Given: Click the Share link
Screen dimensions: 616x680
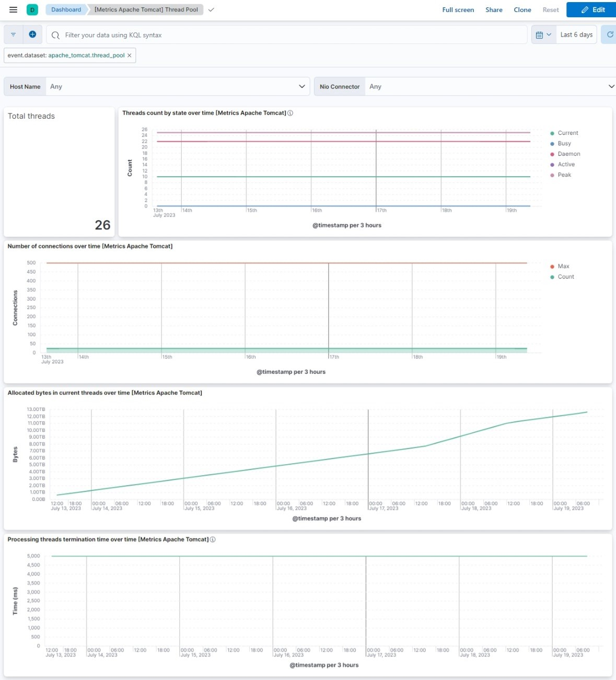Looking at the screenshot, I should pyautogui.click(x=494, y=9).
